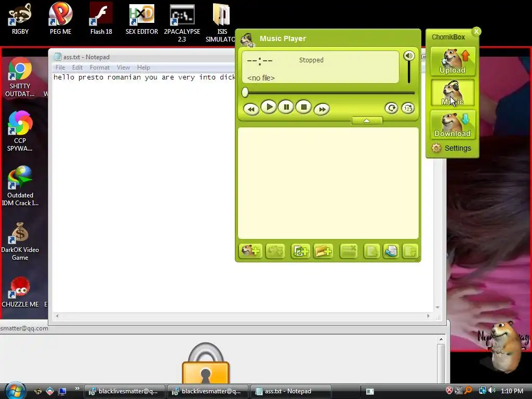Open the View menu in Notepad
The height and width of the screenshot is (399, 532).
click(x=123, y=68)
